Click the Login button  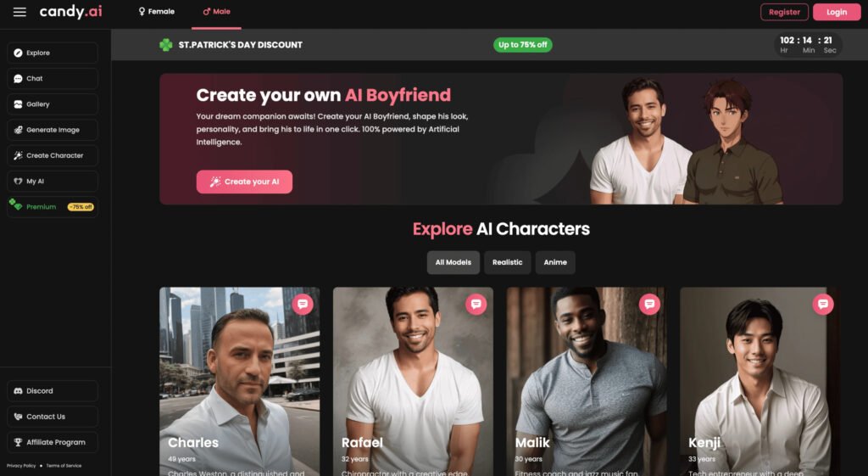[x=837, y=12]
